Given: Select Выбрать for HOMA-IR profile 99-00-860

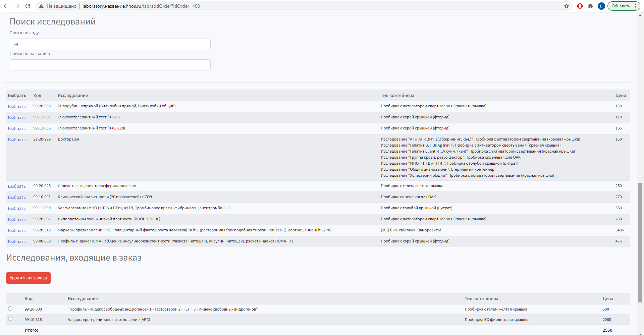Looking at the screenshot, I should (17, 242).
